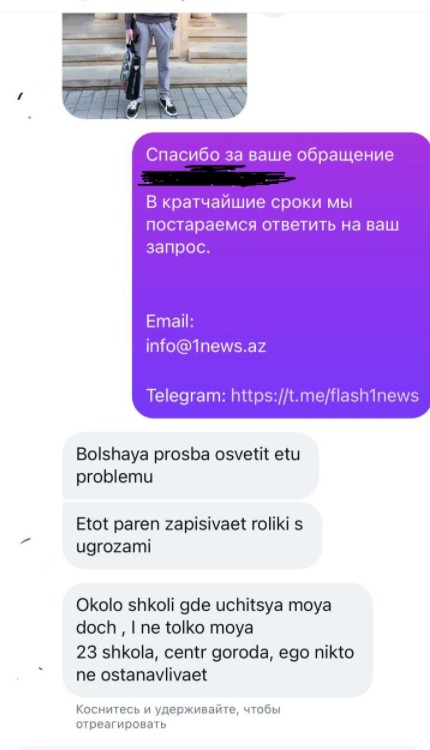430x750 pixels.
Task: Tap the word 'запрос.' in purple bubble
Action: pos(178,248)
